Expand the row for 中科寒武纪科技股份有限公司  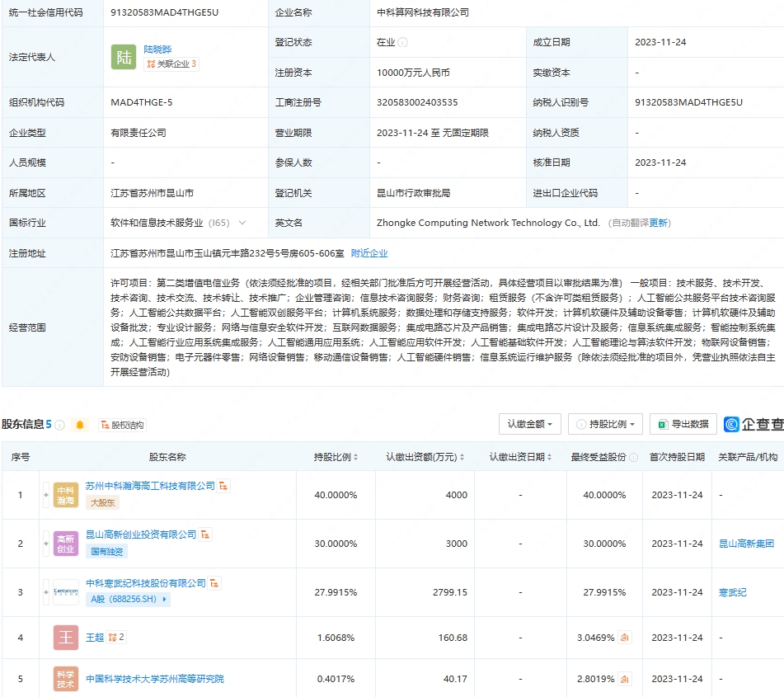click(x=46, y=592)
